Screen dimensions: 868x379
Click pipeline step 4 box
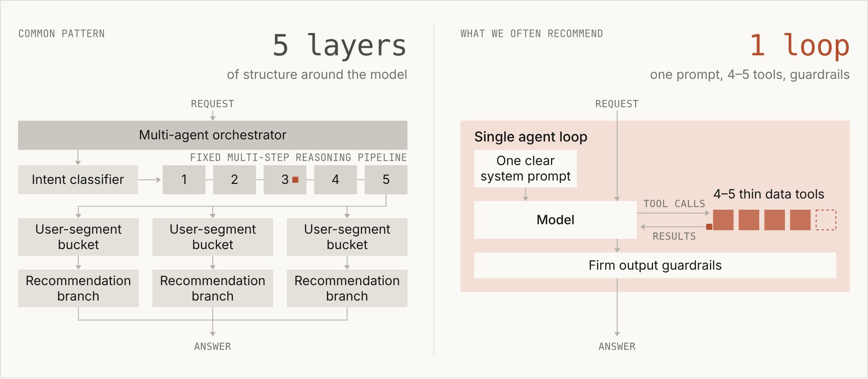335,180
